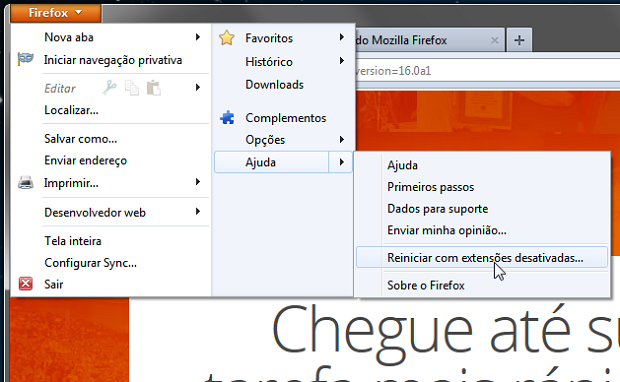Expand the Editar submenu arrow
Viewport: 620px width, 382px height.
[x=198, y=87]
